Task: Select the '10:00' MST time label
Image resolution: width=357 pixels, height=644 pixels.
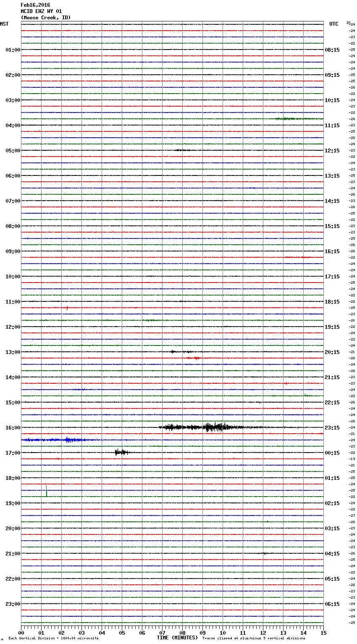Action: click(x=13, y=277)
